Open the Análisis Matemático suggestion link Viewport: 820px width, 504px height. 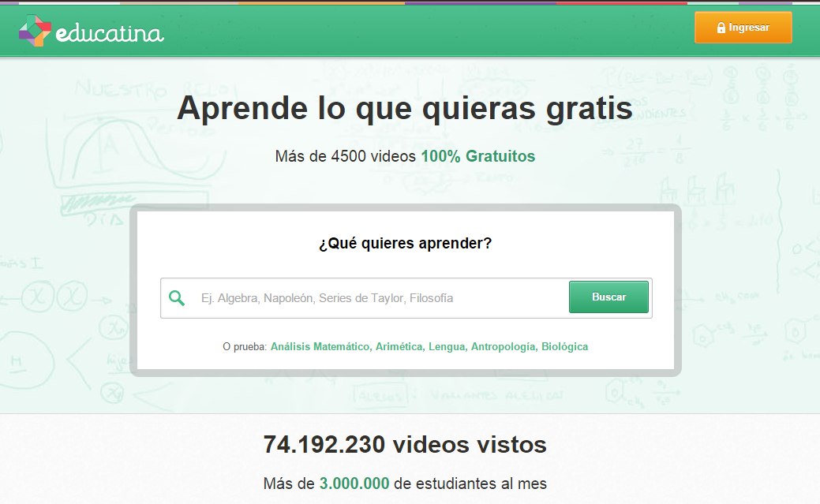320,346
